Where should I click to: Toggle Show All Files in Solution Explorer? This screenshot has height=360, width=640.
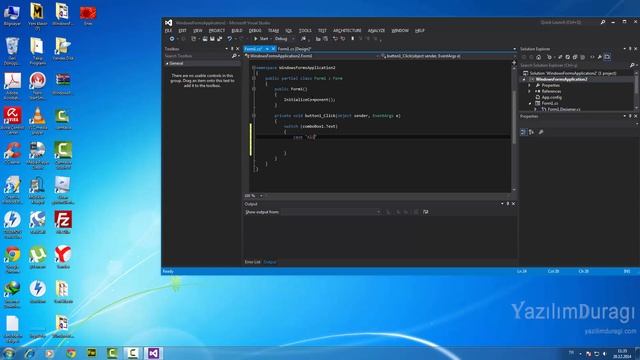582,57
